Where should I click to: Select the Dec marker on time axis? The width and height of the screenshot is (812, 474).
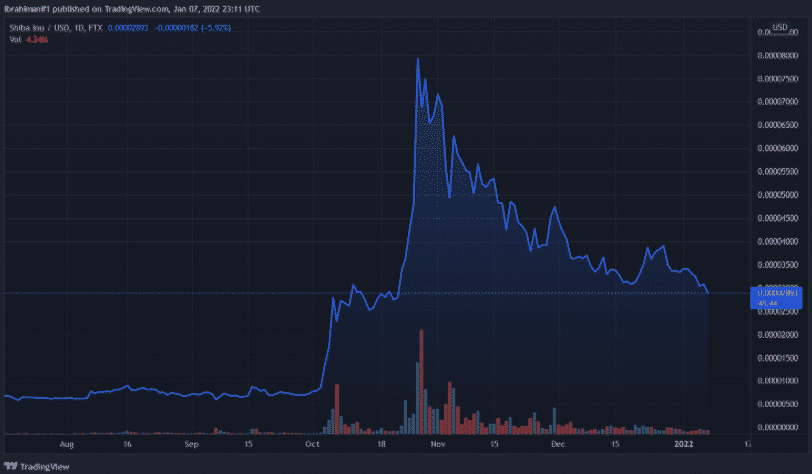[x=558, y=440]
